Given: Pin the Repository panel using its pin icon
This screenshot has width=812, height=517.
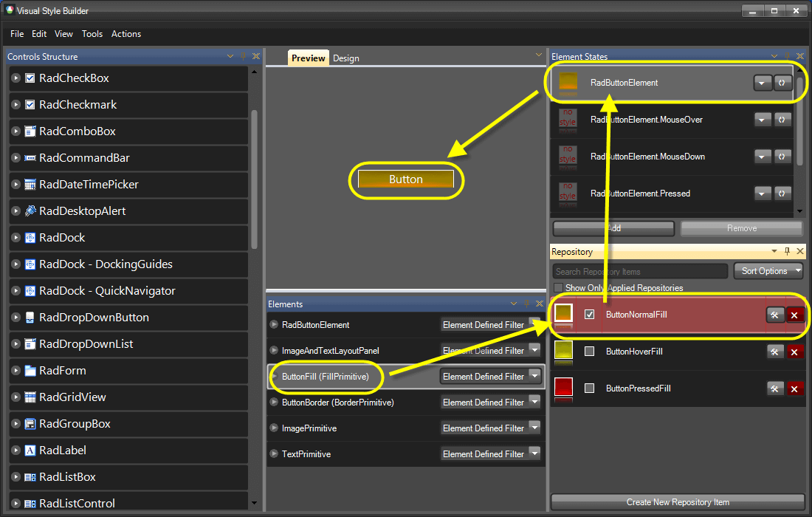Looking at the screenshot, I should point(787,251).
